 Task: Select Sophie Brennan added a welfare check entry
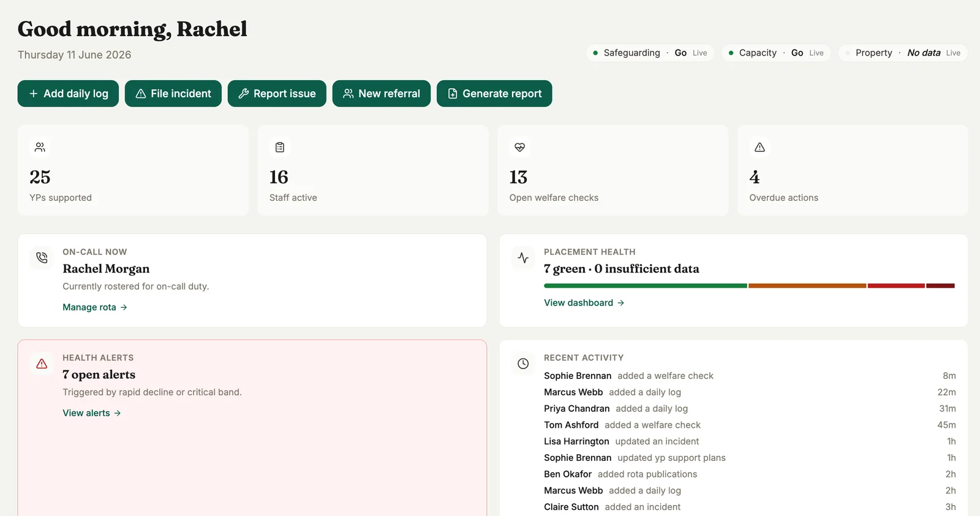[x=750, y=376]
